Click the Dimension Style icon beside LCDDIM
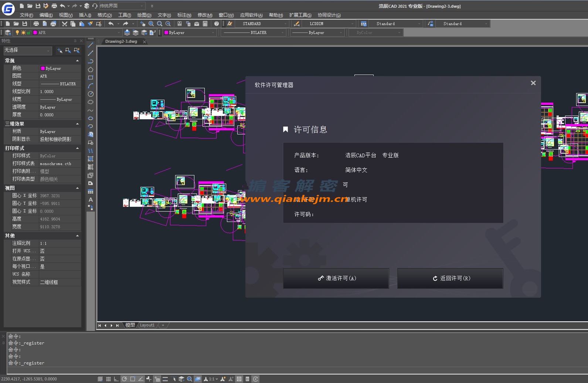 (x=297, y=24)
